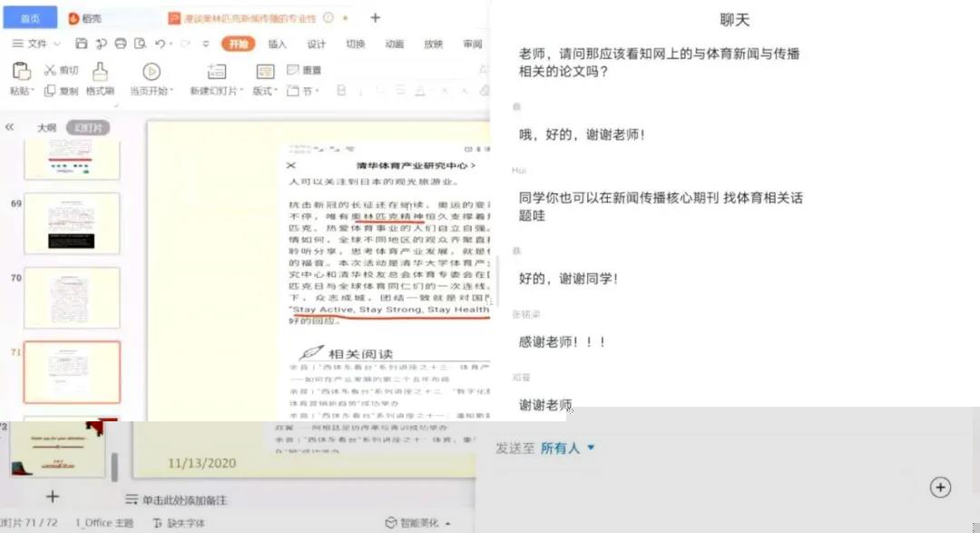Add a new tab with the plus button
980x533 pixels.
[375, 18]
